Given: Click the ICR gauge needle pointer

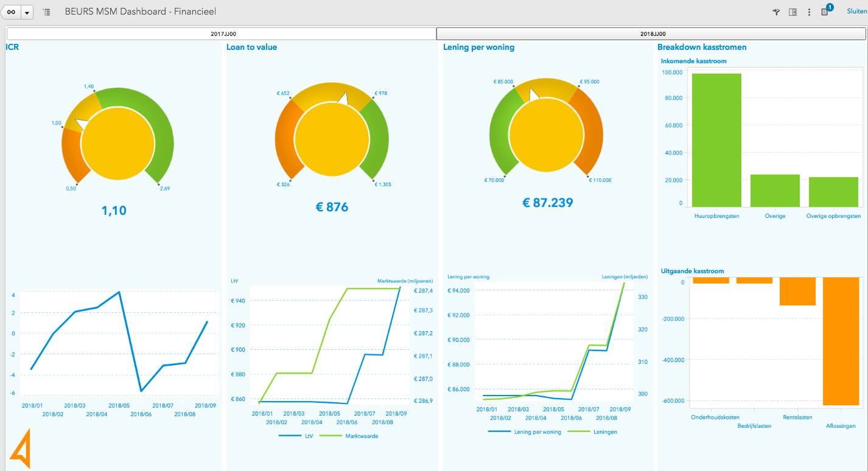Looking at the screenshot, I should point(81,124).
